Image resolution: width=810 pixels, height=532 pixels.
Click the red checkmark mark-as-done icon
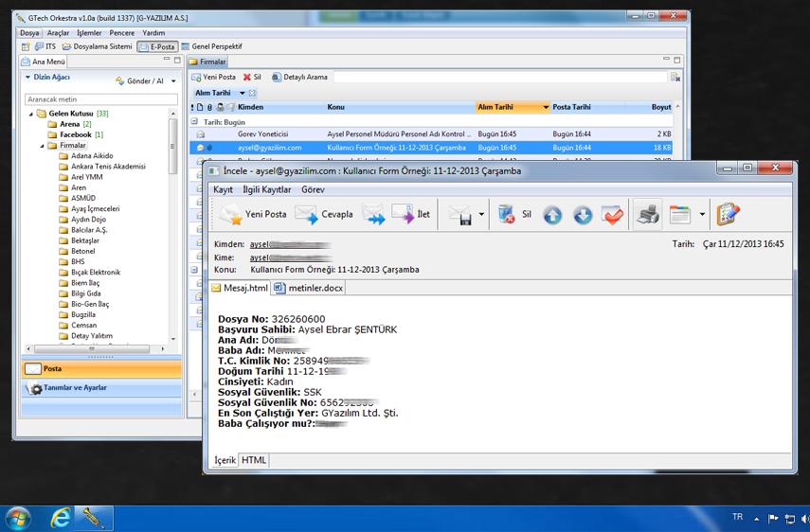pyautogui.click(x=613, y=215)
